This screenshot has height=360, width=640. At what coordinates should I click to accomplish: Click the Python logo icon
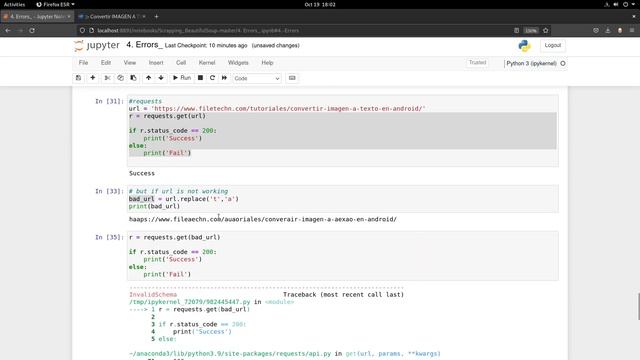tap(524, 46)
